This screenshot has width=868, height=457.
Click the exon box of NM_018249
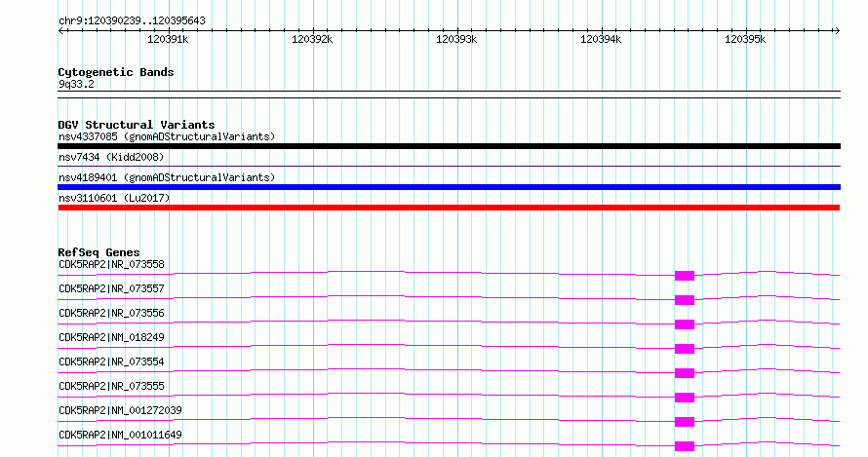685,349
